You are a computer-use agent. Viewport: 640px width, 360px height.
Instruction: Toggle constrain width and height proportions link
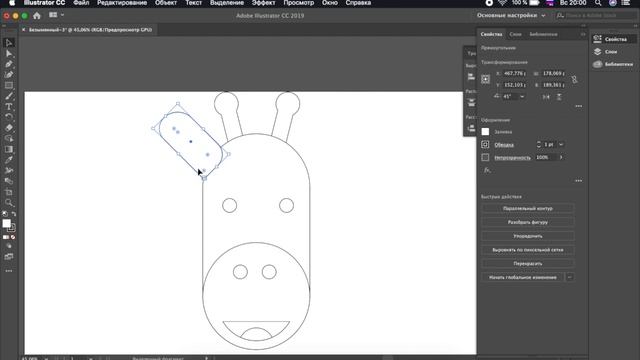574,79
